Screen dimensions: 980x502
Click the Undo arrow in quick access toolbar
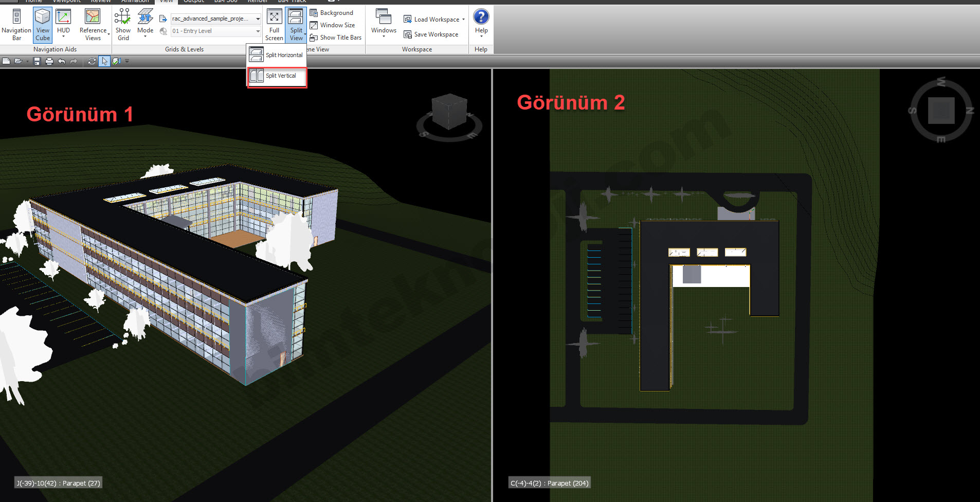coord(62,61)
